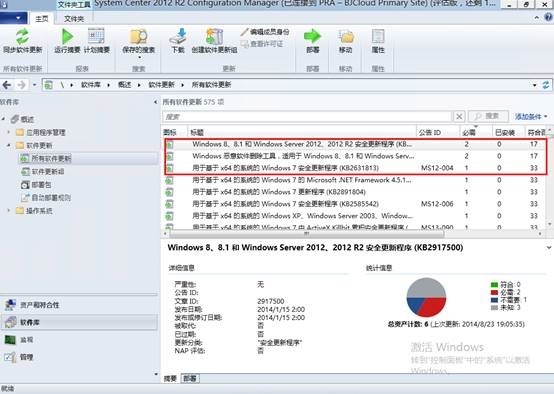Viewport: 554px width, 394px height.
Task: Collapse the navigation pane arrow
Action: pos(156,102)
